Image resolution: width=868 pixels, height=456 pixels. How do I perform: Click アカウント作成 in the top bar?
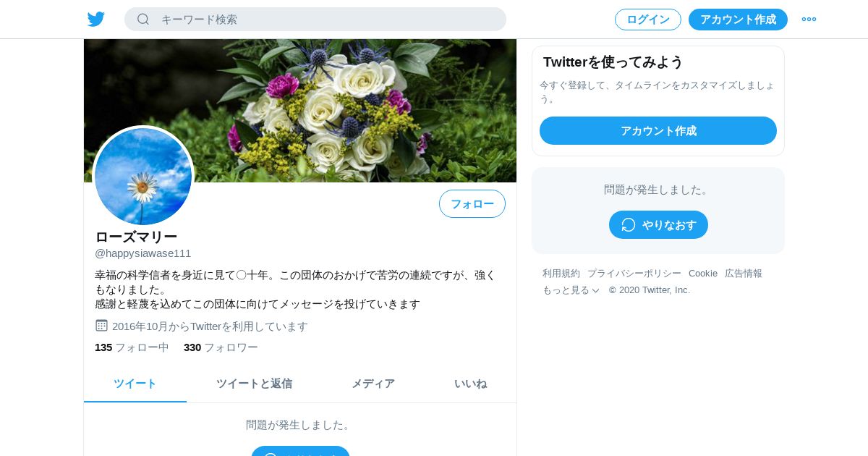(738, 20)
